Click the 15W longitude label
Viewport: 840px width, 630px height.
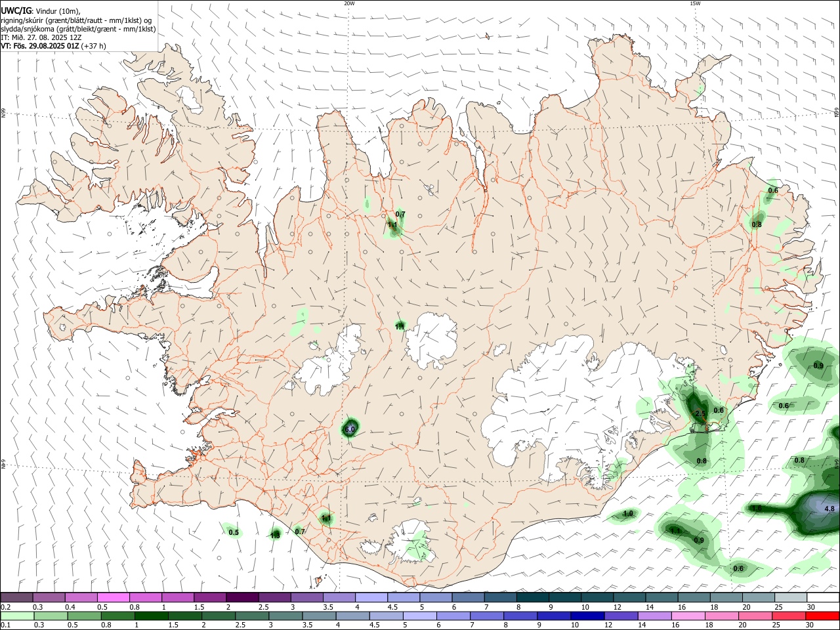[x=695, y=3]
